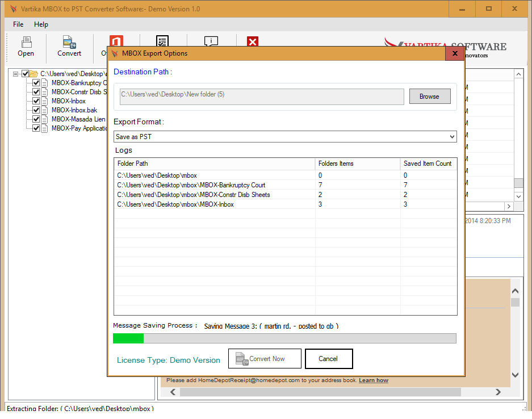
Task: Open the File menu
Action: tap(18, 24)
